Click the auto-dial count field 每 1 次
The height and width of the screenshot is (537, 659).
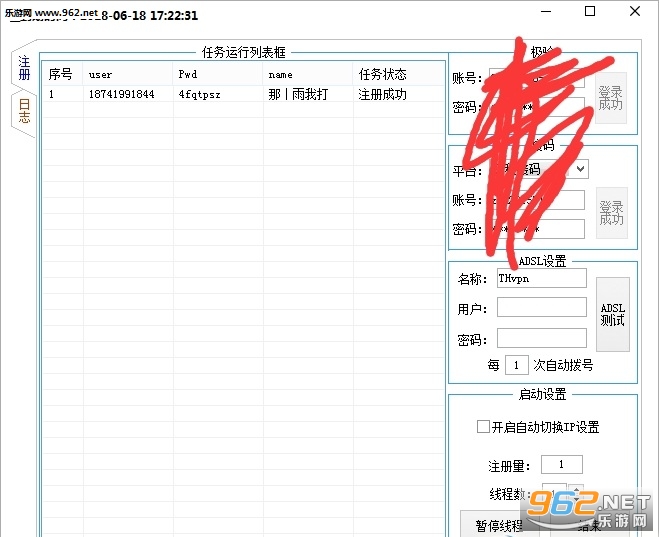click(516, 365)
